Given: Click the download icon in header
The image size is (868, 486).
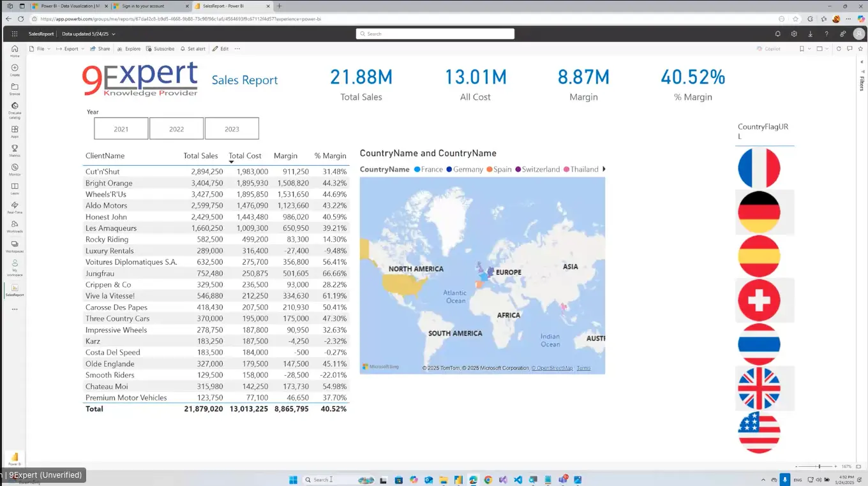Looking at the screenshot, I should [810, 34].
